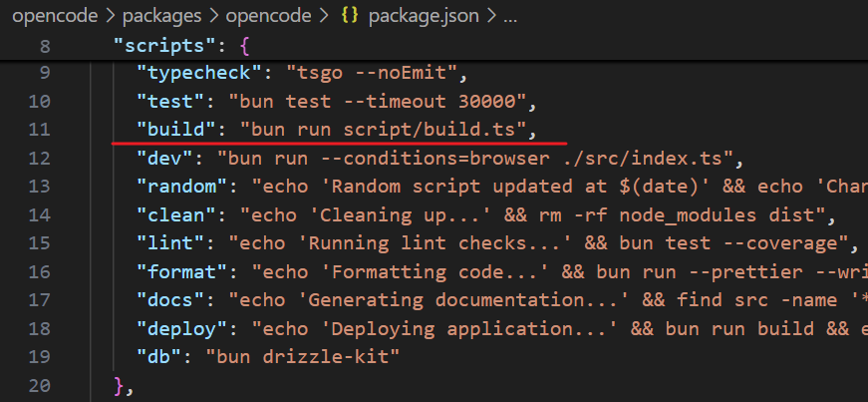This screenshot has width=868, height=402.
Task: Open the "packages" breadcrumb segment
Action: 161,16
